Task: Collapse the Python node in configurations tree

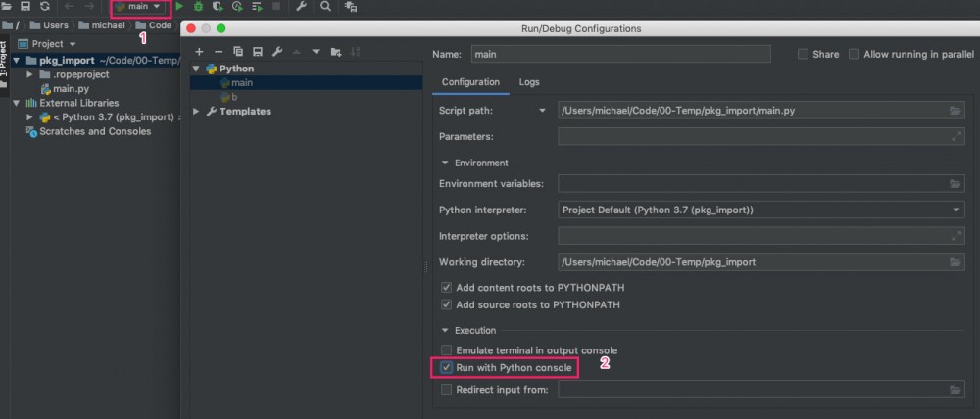Action: pos(196,69)
